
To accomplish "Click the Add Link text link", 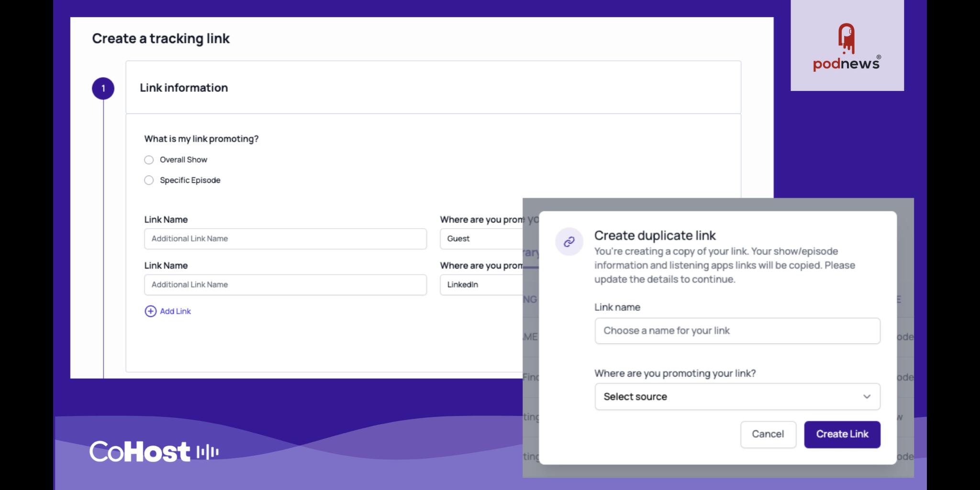I will click(x=175, y=311).
